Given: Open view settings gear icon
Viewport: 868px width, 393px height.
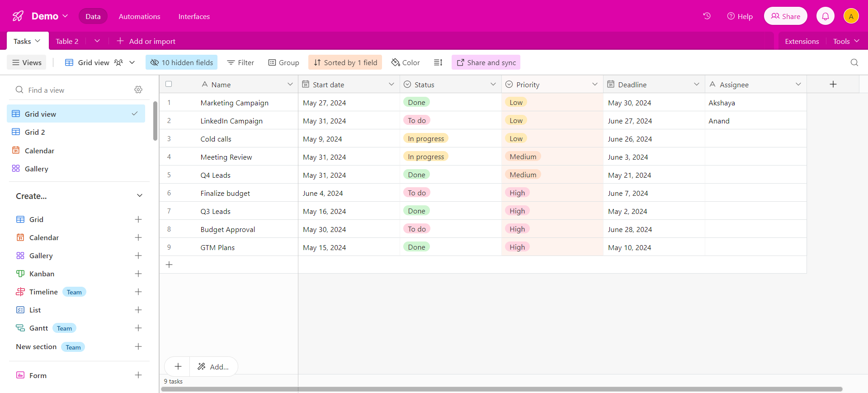Looking at the screenshot, I should click(x=138, y=90).
